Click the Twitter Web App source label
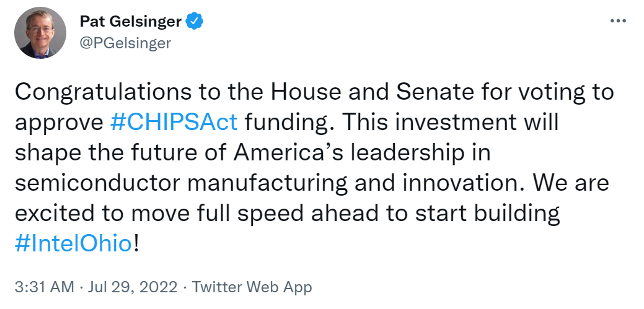Viewport: 644px width, 309px height. 252,287
